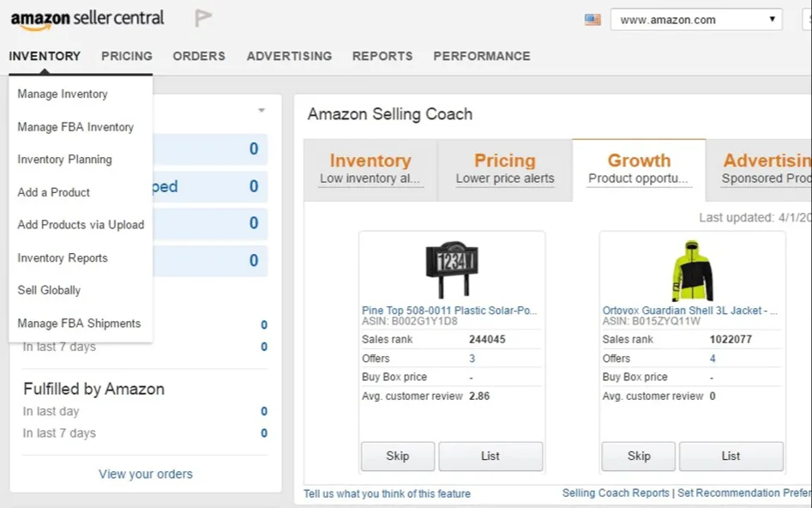Open the PERFORMANCE menu
The image size is (812, 508).
[482, 56]
